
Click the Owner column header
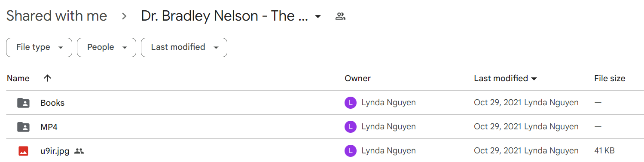coord(357,78)
